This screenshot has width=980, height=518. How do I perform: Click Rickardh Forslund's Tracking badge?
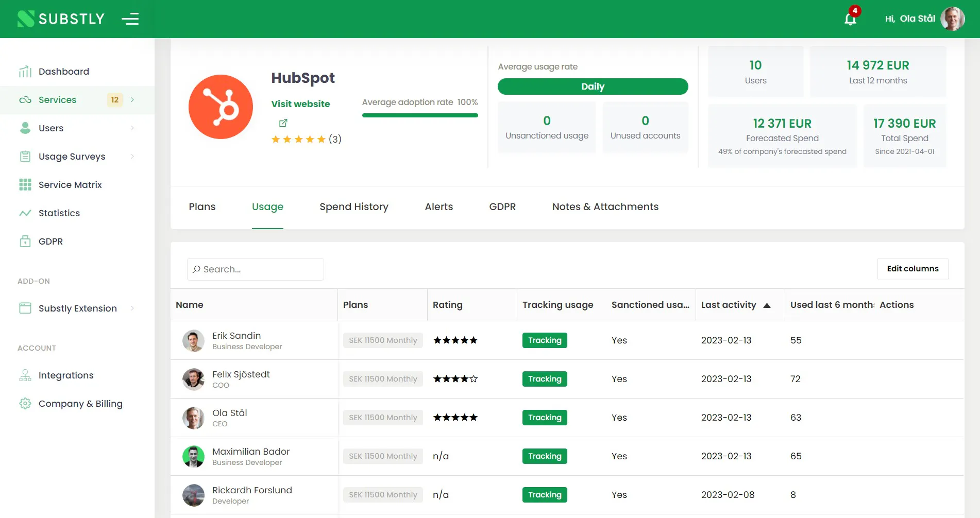pos(545,495)
